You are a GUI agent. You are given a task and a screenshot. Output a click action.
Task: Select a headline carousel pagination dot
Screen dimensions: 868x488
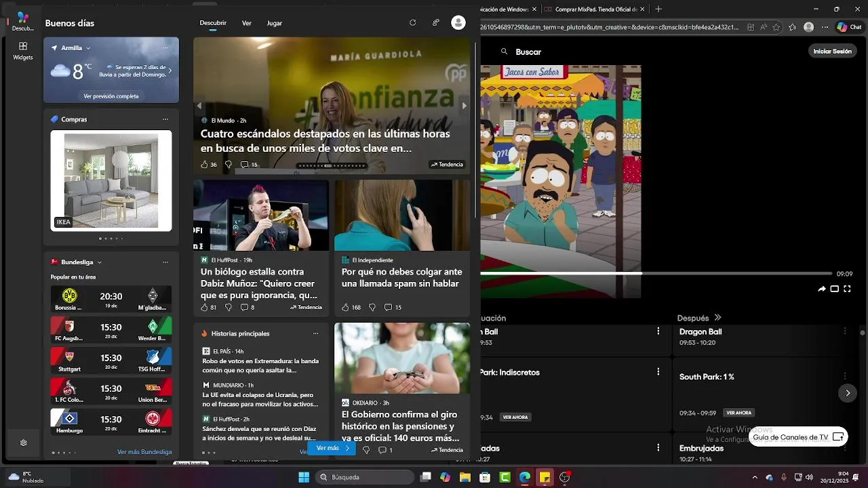332,165
